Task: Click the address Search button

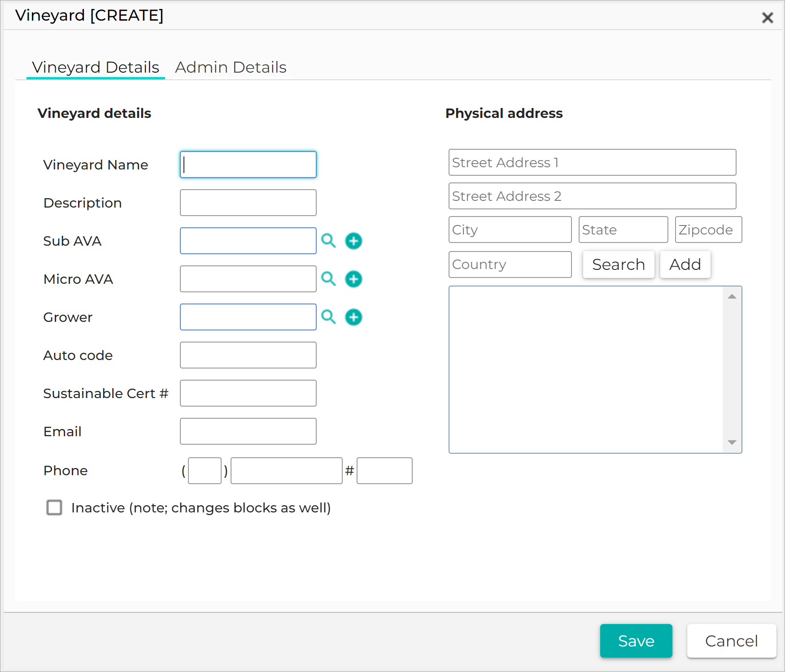Action: pos(619,264)
